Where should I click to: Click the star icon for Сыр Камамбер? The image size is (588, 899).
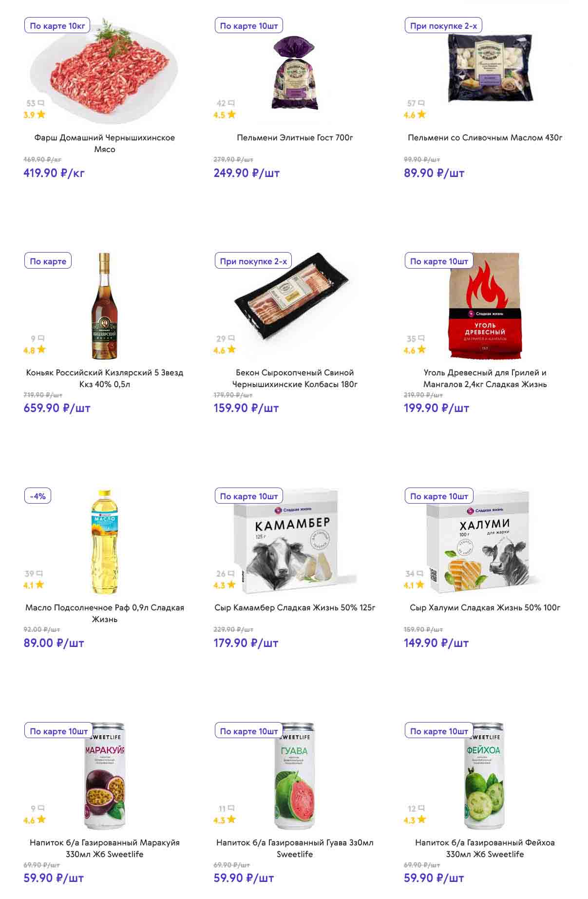tap(231, 585)
